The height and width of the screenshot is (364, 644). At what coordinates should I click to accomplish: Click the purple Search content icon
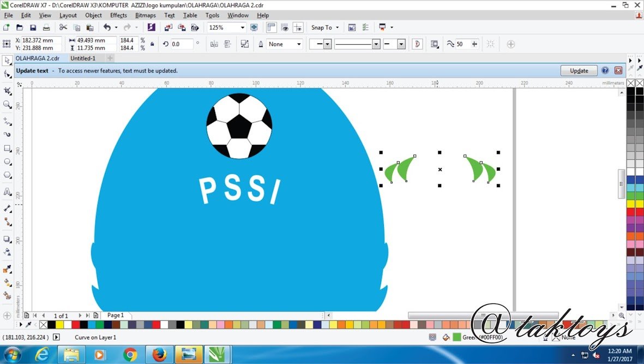(x=152, y=27)
